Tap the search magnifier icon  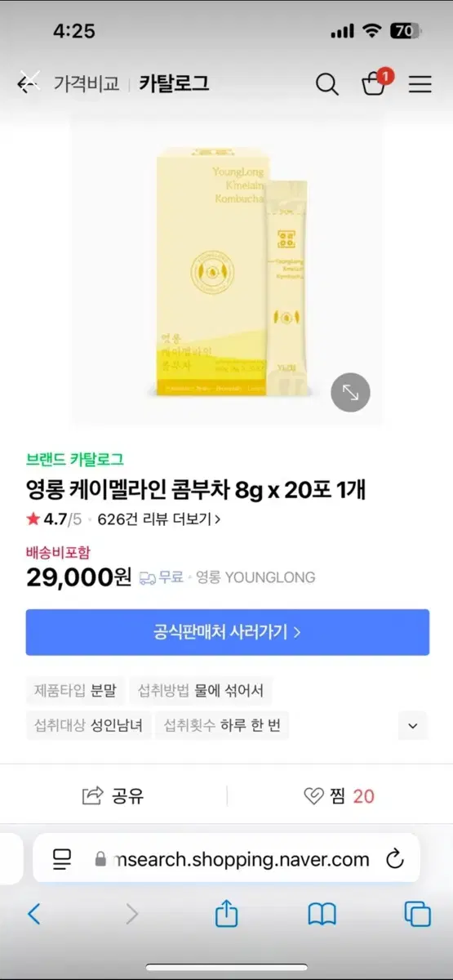pos(327,83)
